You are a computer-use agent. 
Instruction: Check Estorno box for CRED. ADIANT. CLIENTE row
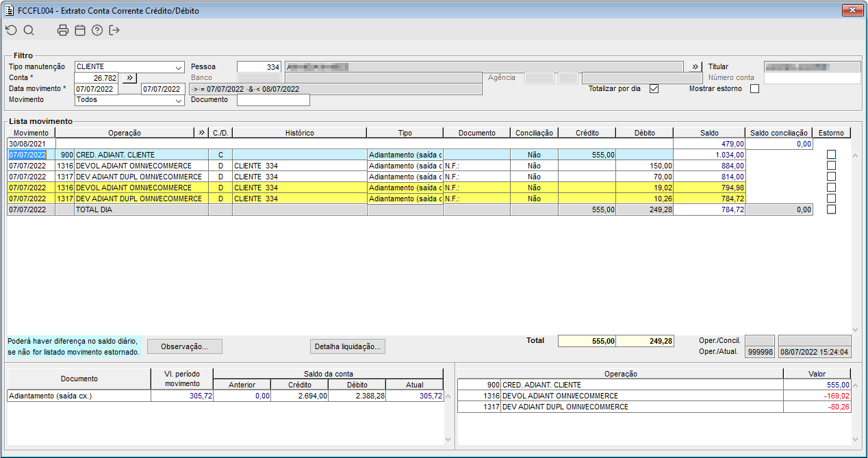[x=831, y=155]
